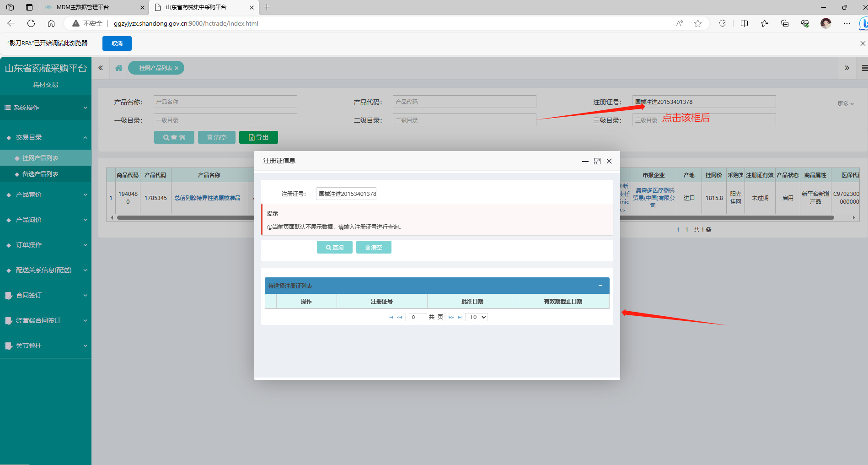
Task: Minimize the 注册证信息 dialog
Action: (585, 161)
